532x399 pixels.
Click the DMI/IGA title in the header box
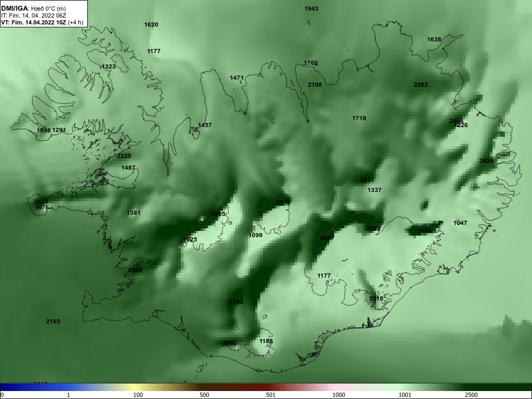14,9
